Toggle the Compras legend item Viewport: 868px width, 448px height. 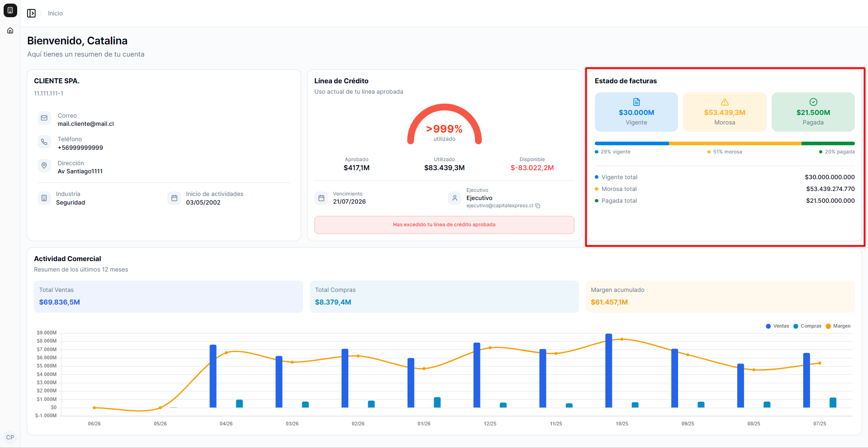coord(807,326)
